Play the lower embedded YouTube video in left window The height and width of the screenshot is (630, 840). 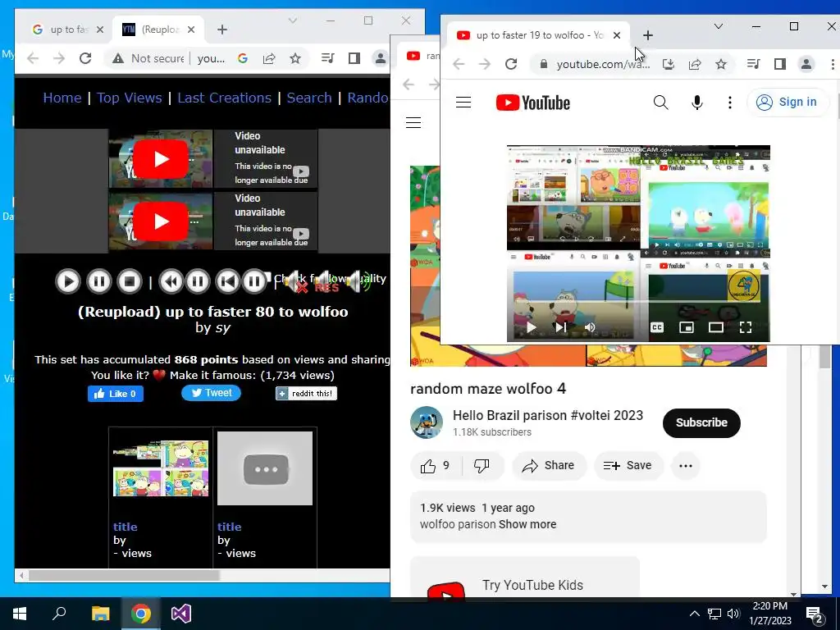pyautogui.click(x=161, y=221)
